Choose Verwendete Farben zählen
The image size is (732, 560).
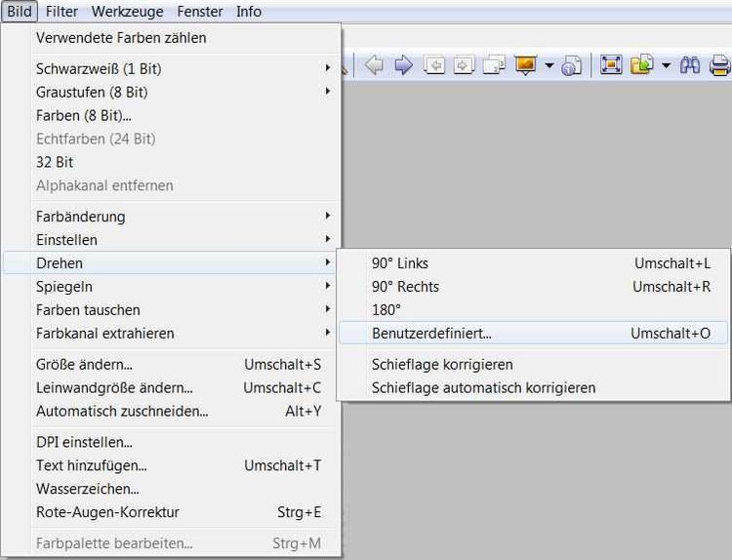[171, 38]
